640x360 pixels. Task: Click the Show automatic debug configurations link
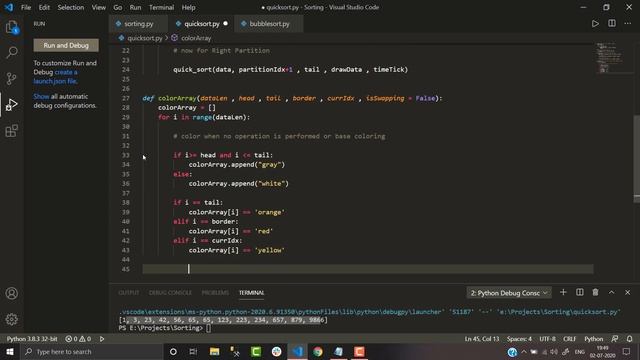[x=41, y=96]
